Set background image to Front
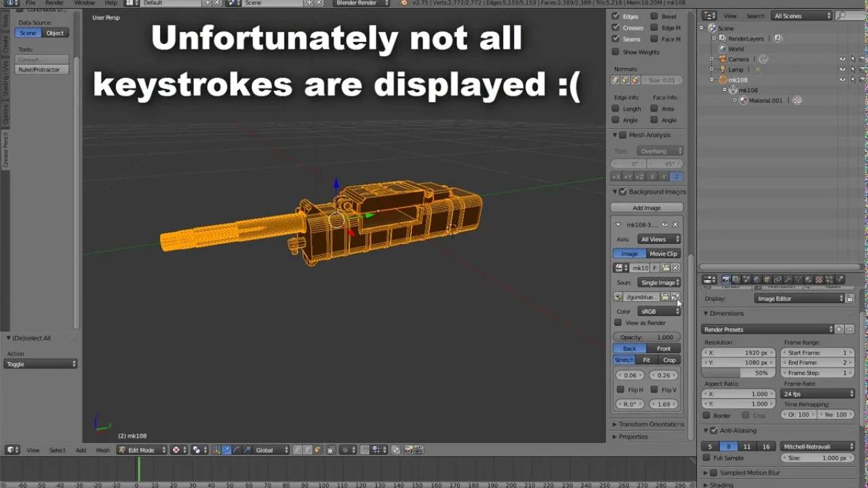The height and width of the screenshot is (488, 868). tap(663, 348)
